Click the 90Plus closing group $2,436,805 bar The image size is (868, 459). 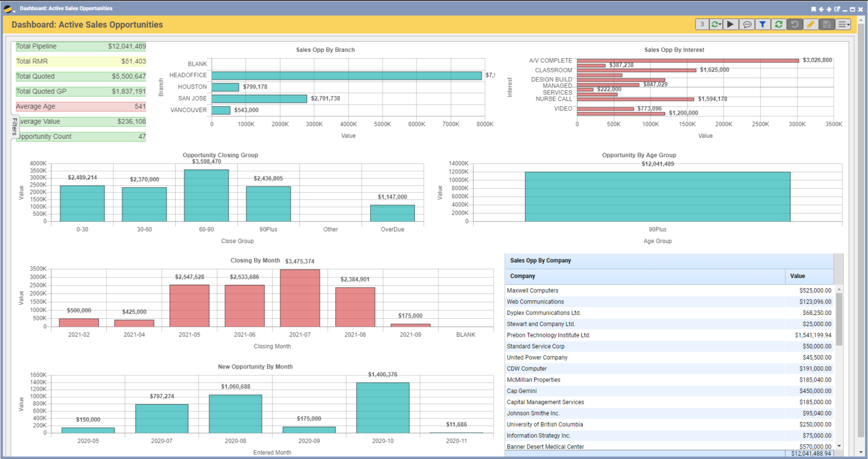(x=268, y=204)
